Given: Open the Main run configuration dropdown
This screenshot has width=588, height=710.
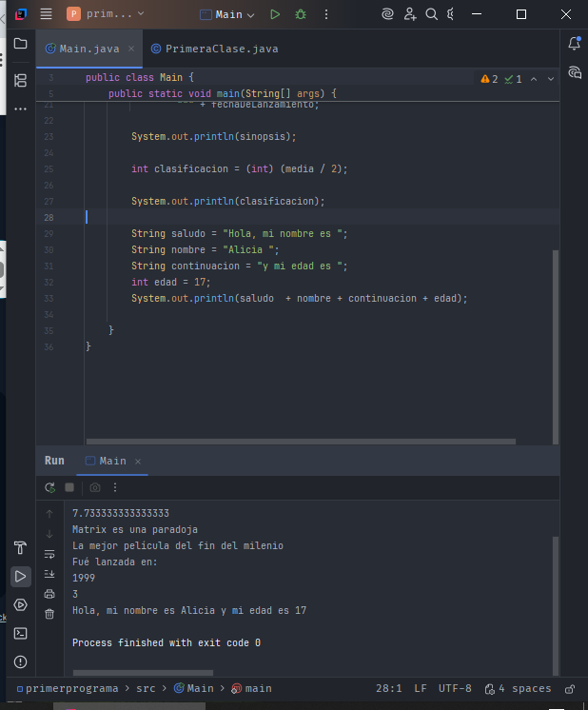Looking at the screenshot, I should [x=227, y=14].
